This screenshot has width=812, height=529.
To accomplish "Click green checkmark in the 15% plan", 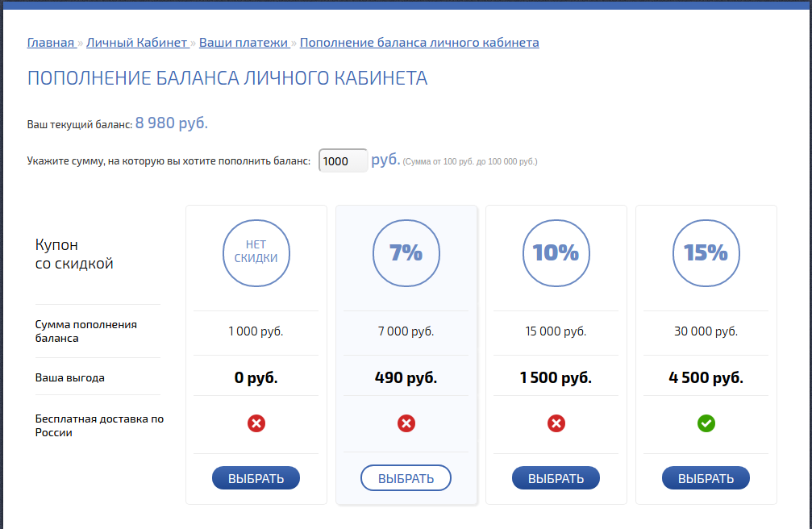I will pyautogui.click(x=706, y=423).
